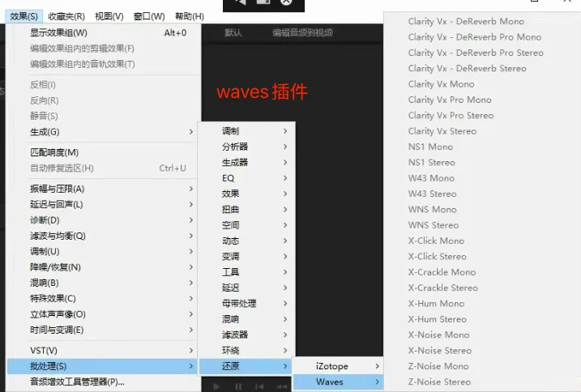Open EQ plugin category
The width and height of the screenshot is (581, 392).
(x=247, y=178)
